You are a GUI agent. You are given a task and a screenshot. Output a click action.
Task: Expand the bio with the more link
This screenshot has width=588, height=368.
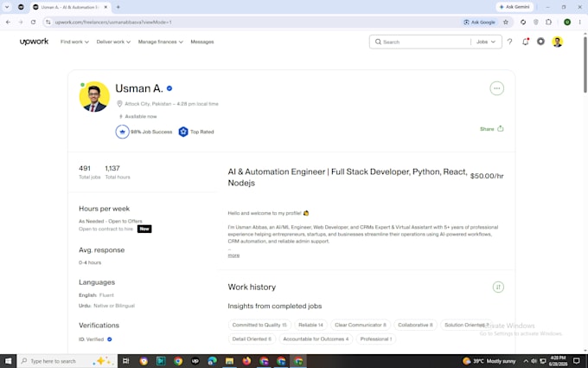click(x=233, y=255)
